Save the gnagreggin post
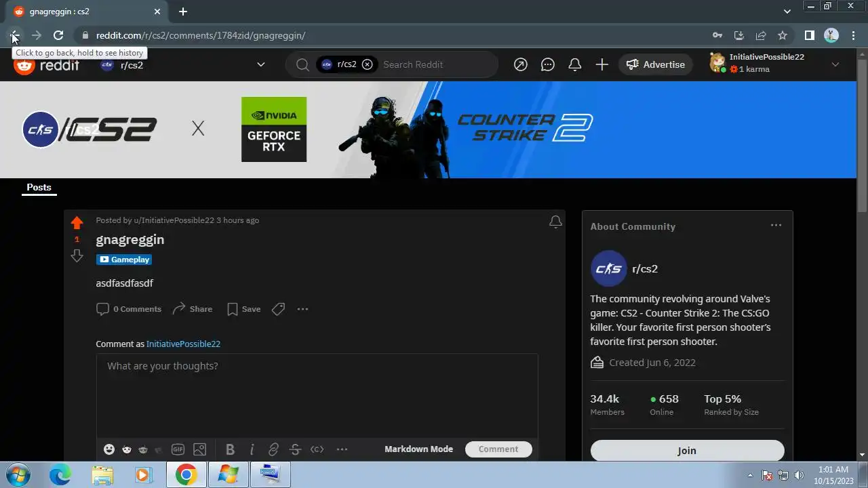The width and height of the screenshot is (868, 488). click(243, 309)
